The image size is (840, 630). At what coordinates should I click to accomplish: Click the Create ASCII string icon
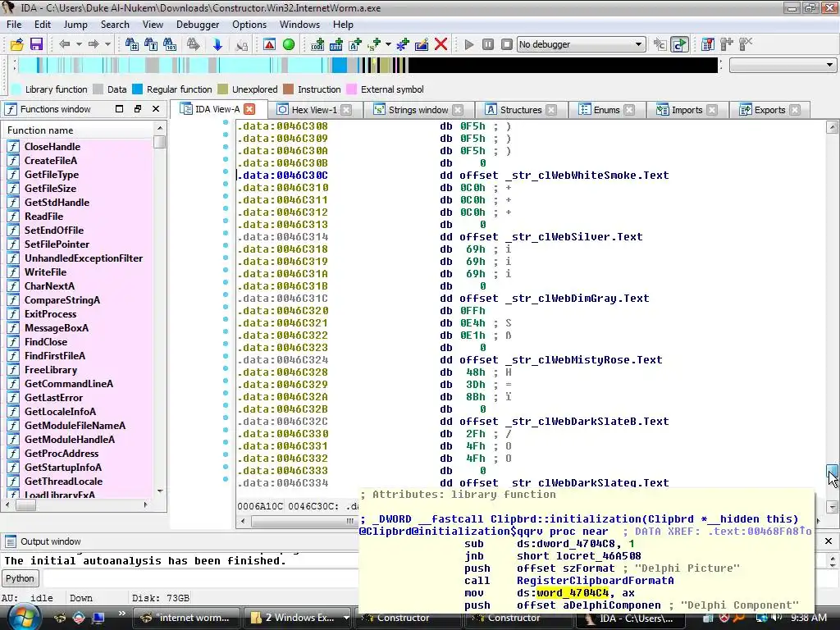[x=355, y=44]
